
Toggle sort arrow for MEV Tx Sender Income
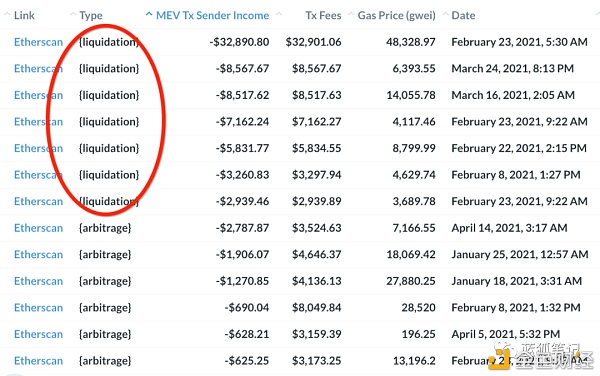point(149,15)
